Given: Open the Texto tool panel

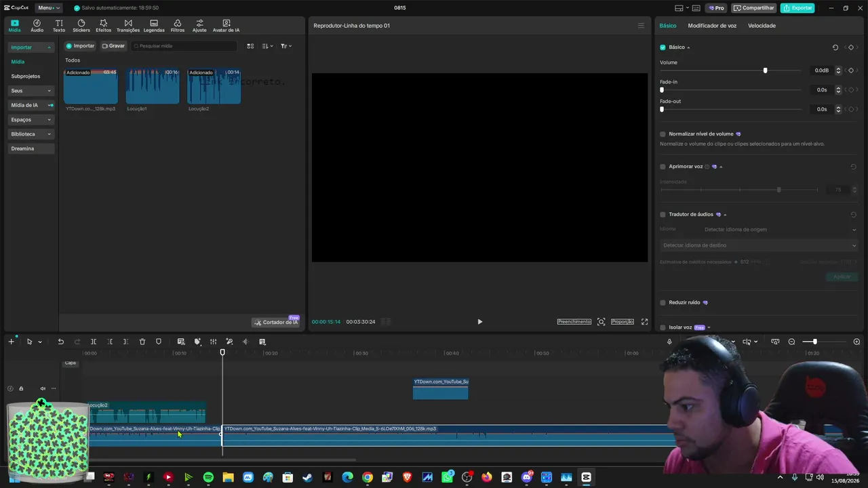Looking at the screenshot, I should [x=59, y=26].
